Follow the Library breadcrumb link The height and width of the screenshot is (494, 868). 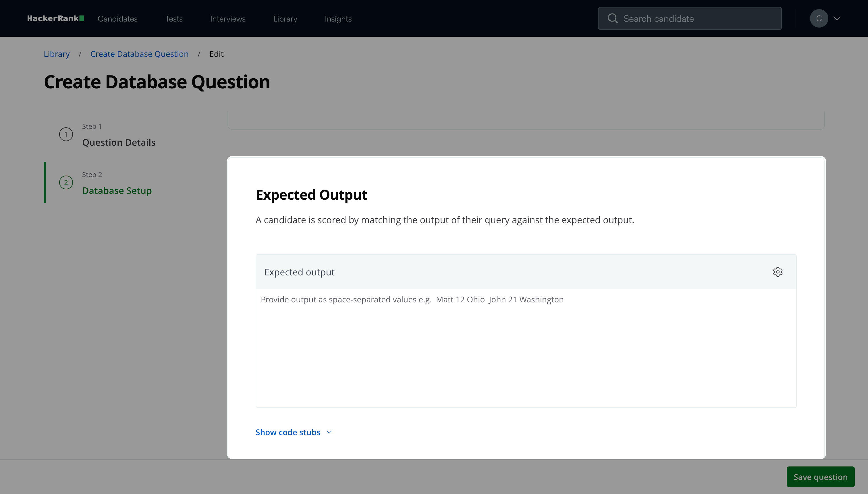click(x=56, y=54)
